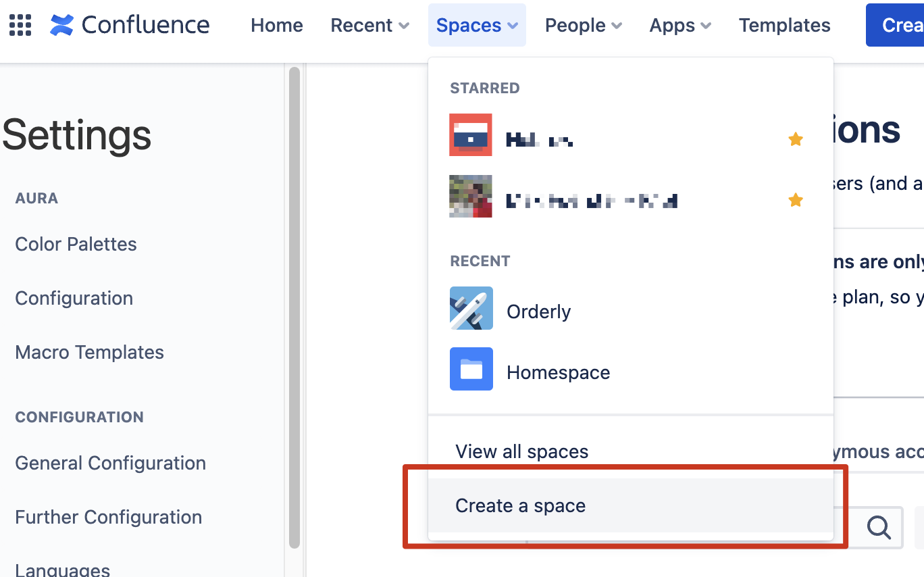
Task: Click the star next to the first starred space
Action: coord(796,139)
